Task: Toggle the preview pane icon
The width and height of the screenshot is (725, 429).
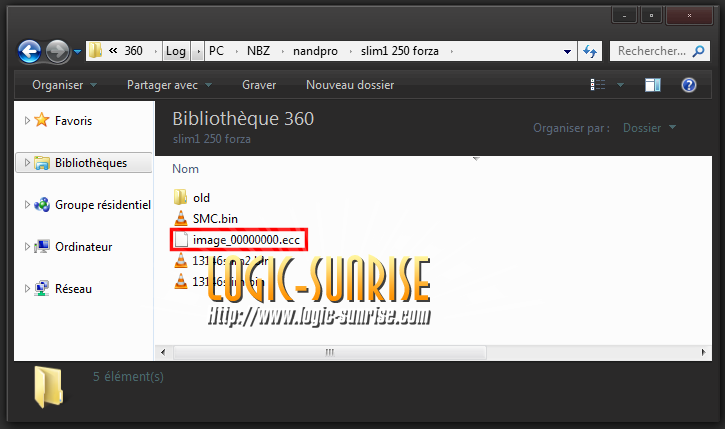Action: [x=652, y=85]
